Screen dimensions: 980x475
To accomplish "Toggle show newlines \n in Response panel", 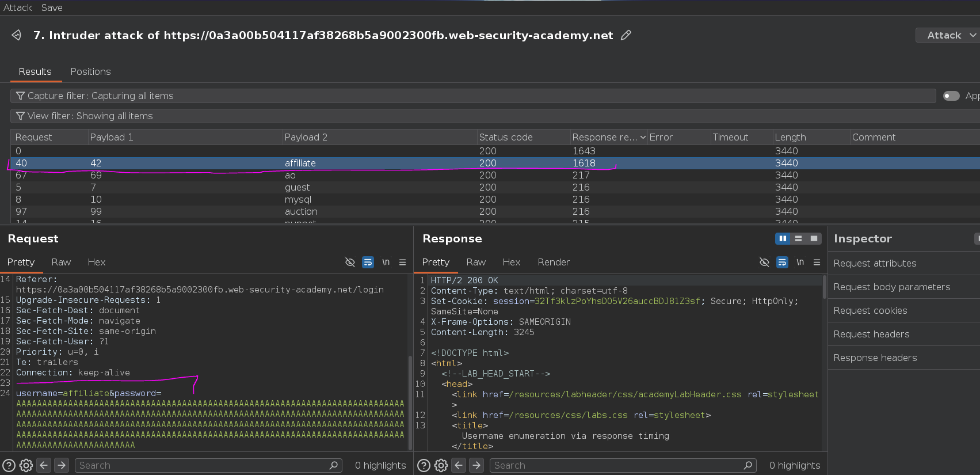I will point(800,262).
